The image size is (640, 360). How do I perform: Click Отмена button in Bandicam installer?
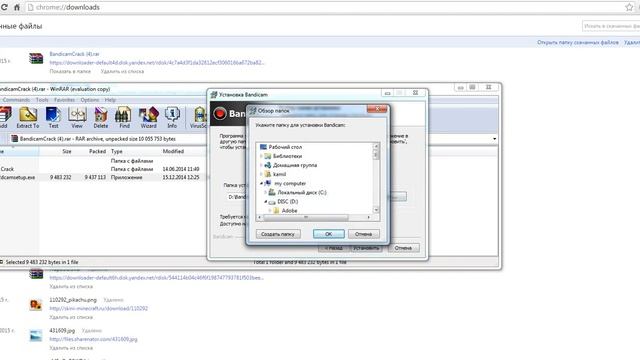point(403,248)
